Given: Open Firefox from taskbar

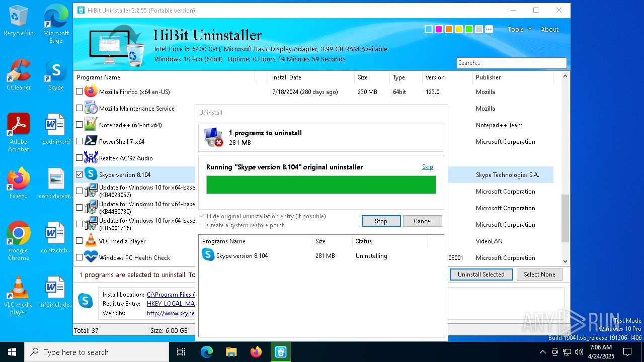Looking at the screenshot, I should click(256, 352).
